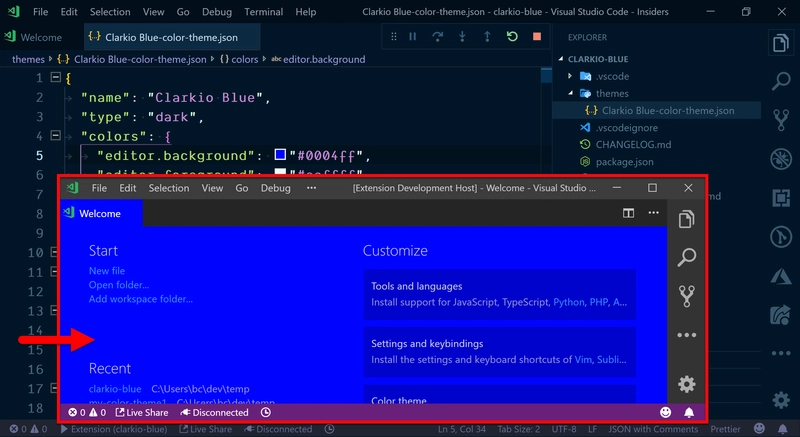The width and height of the screenshot is (800, 437).
Task: Show more views ellipsis in Extension Host
Action: coord(686,335)
